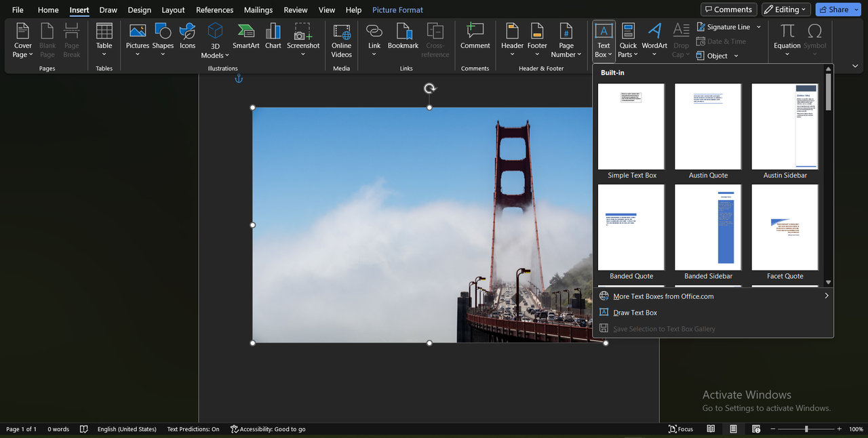Viewport: 868px width, 438px height.
Task: Click the image rotation handle
Action: coord(429,88)
